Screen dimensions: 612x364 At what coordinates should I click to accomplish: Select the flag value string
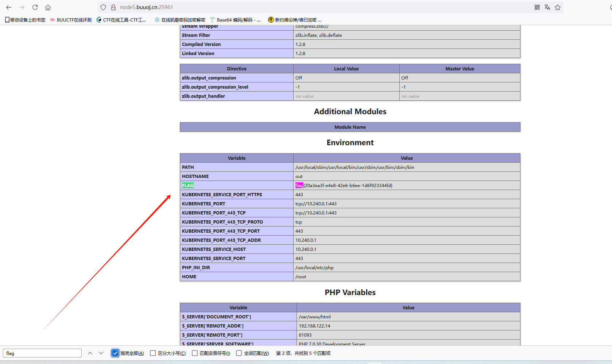[x=344, y=185]
